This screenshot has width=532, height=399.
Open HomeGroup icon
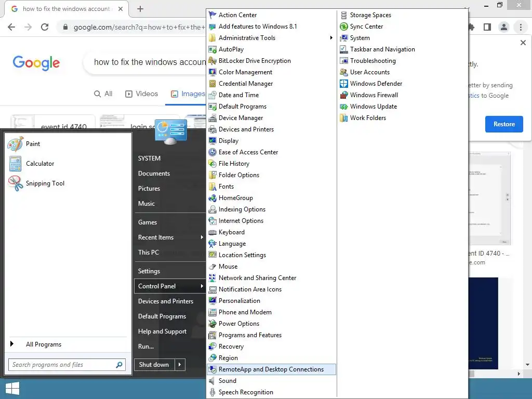(x=212, y=198)
